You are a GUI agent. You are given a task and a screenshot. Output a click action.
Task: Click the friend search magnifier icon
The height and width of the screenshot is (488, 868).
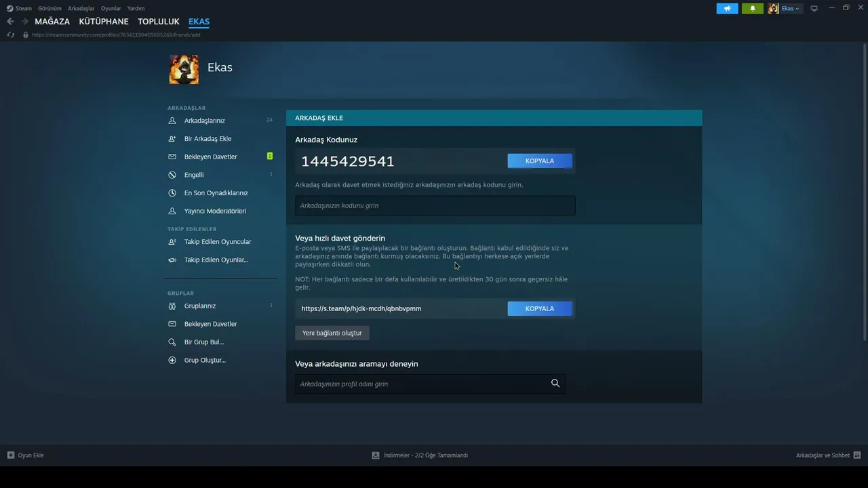click(x=555, y=384)
